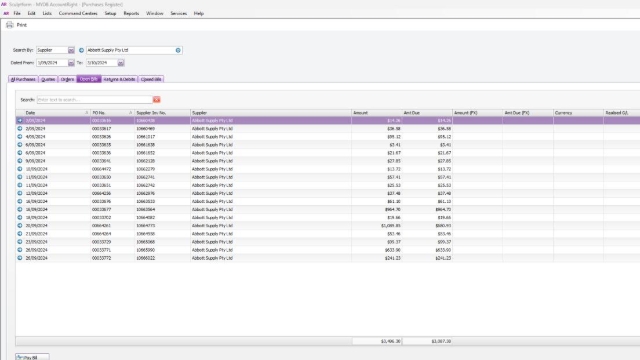Open the detail arrow for the $241.23 bill
The height and width of the screenshot is (360, 640).
tap(20, 258)
